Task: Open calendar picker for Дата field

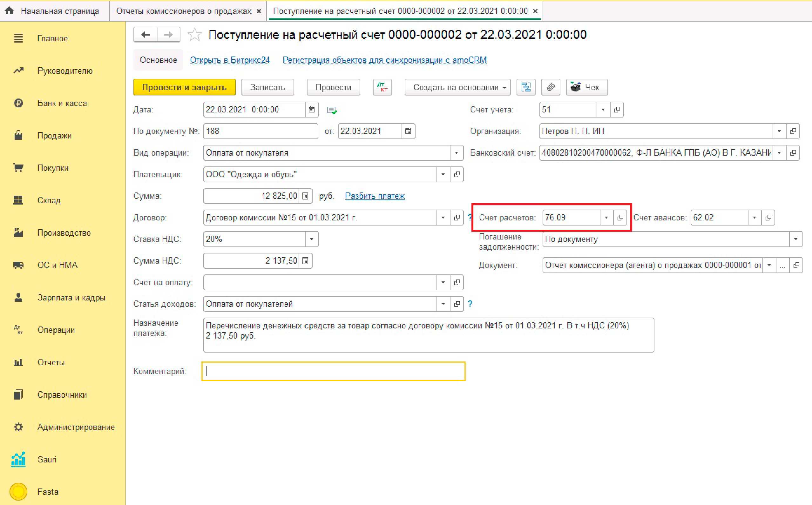Action: click(312, 110)
